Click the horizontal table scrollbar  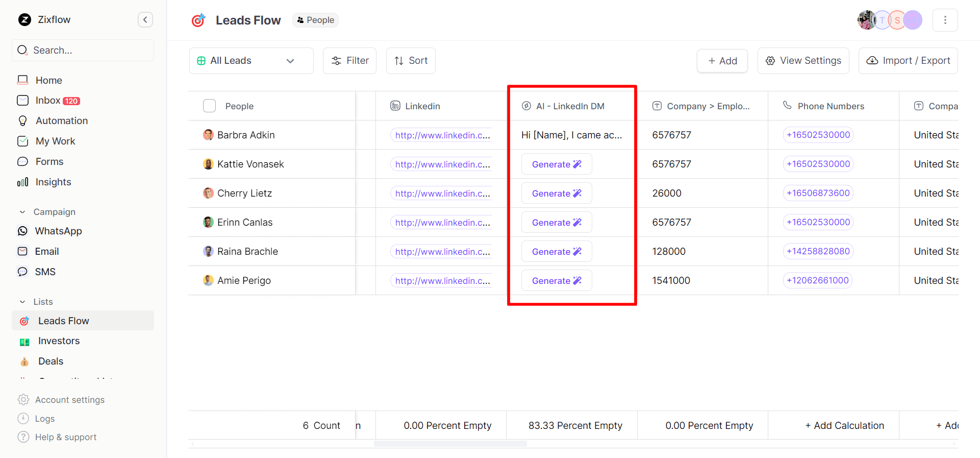[x=450, y=444]
